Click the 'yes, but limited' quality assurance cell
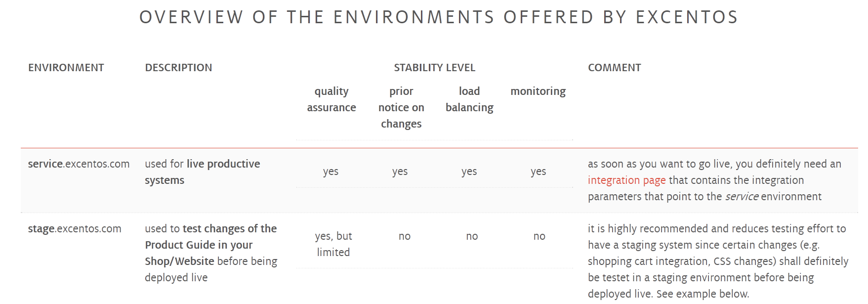Viewport: 868px width, 304px height. tap(333, 244)
